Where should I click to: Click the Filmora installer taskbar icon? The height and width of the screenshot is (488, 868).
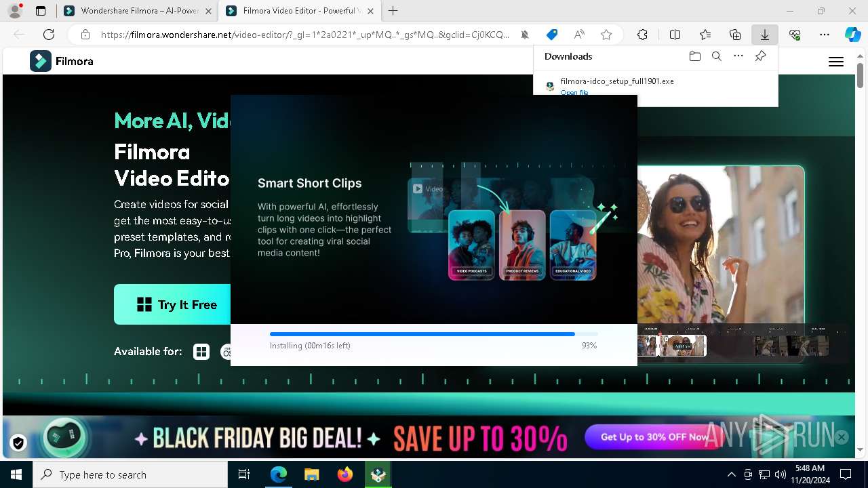(x=378, y=474)
